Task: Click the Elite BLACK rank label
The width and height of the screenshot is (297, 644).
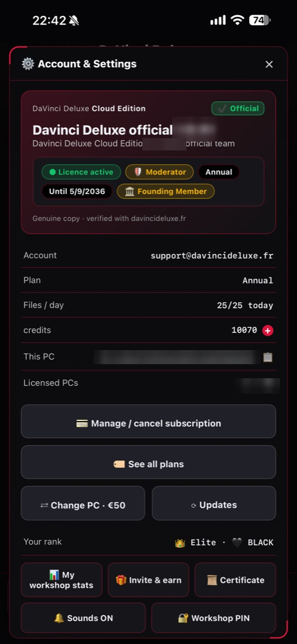Action: click(x=224, y=543)
